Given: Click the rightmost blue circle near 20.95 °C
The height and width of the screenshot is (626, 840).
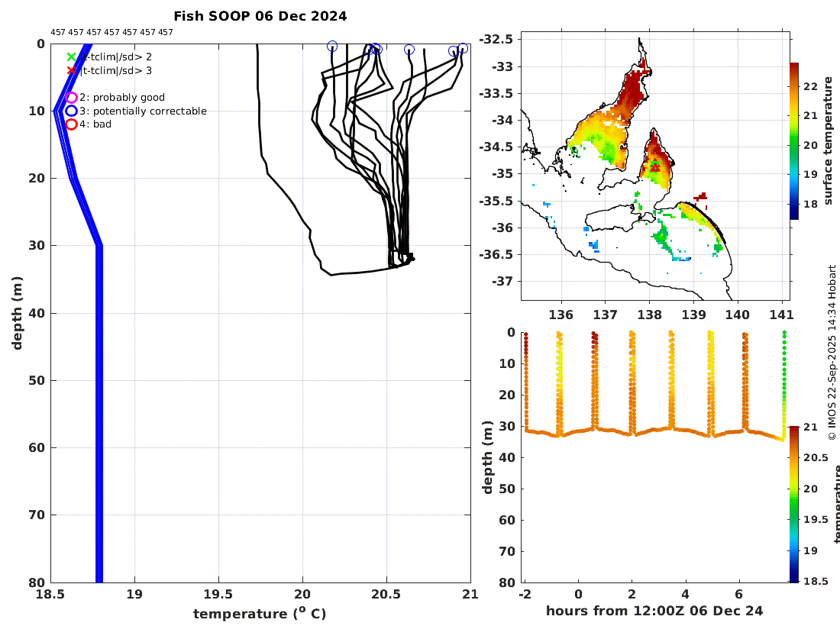Looking at the screenshot, I should pyautogui.click(x=463, y=49).
